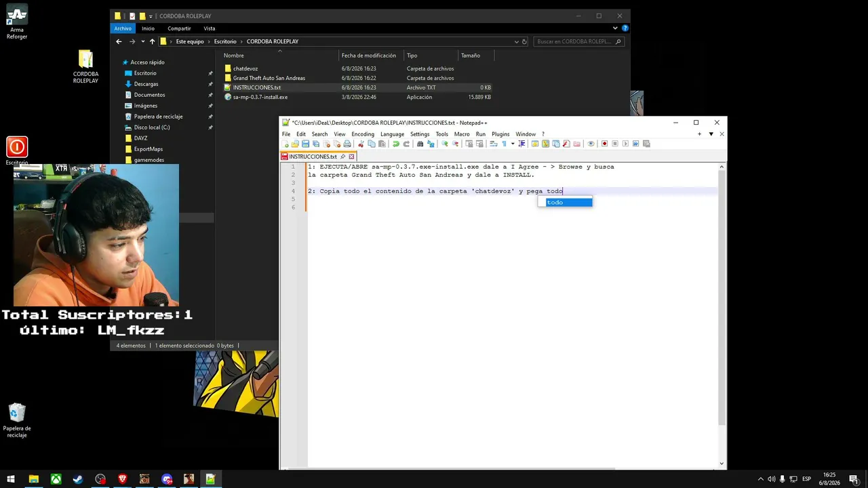Go up one folder level in Explorer

tap(152, 41)
